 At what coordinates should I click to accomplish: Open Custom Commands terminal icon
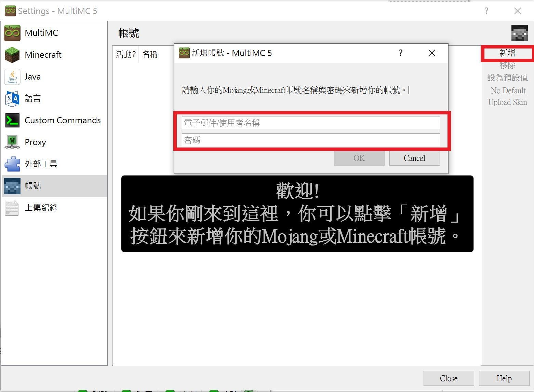click(12, 120)
